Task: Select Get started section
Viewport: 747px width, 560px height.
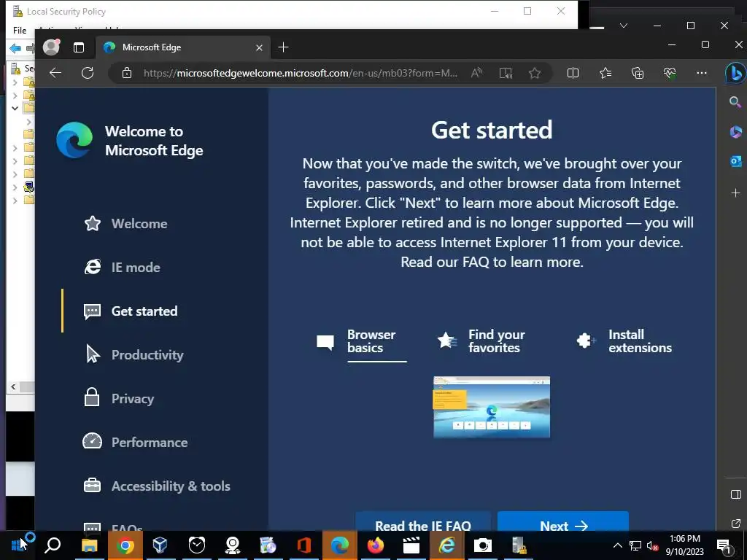Action: 131,311
